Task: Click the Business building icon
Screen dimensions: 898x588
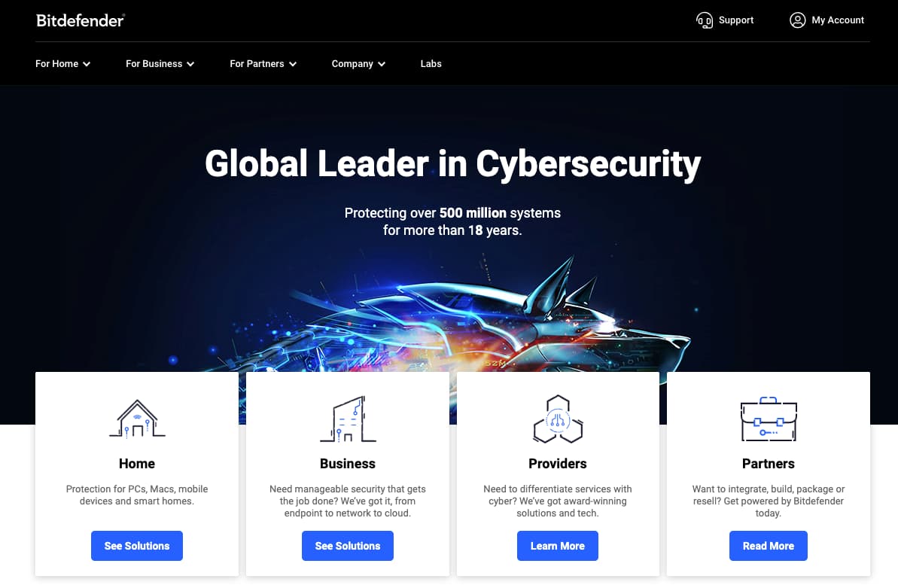Action: [x=348, y=419]
